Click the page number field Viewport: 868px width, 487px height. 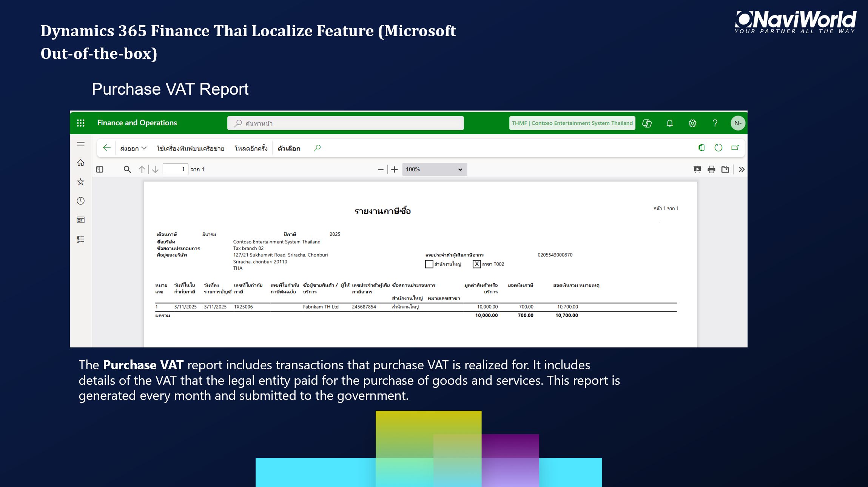pyautogui.click(x=176, y=169)
